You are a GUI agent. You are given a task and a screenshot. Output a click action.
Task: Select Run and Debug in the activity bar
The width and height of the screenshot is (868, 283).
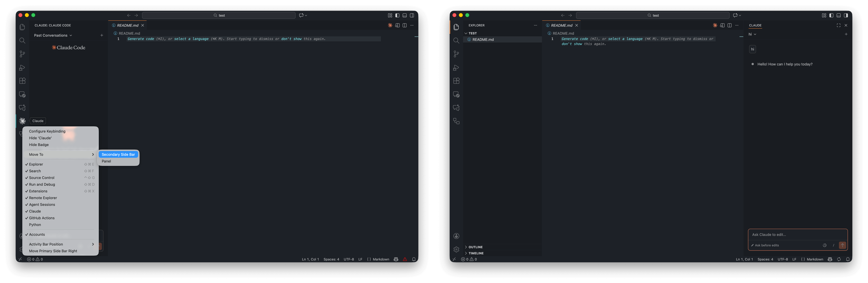pos(22,67)
